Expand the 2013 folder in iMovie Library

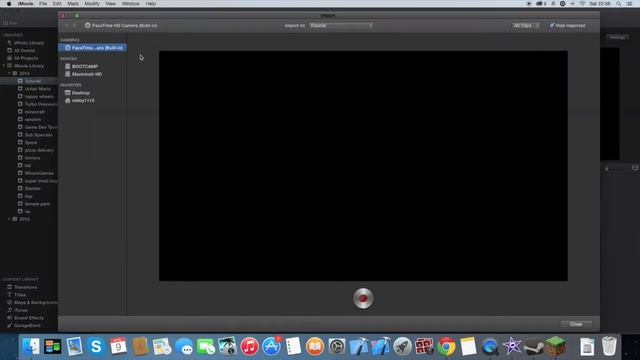tap(9, 219)
